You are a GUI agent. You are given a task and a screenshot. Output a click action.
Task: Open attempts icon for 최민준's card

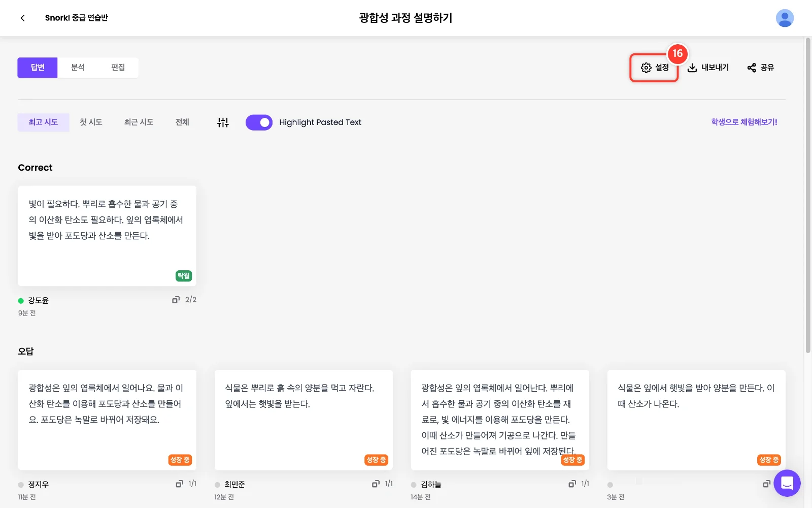[x=376, y=484]
